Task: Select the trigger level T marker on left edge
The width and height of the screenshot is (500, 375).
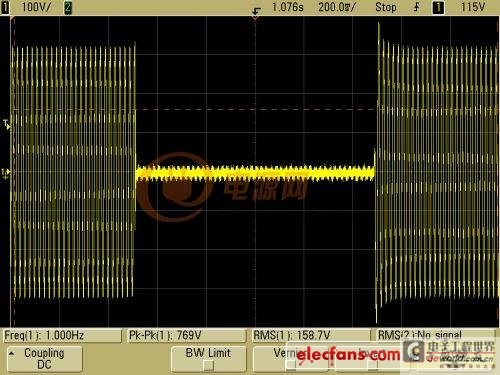Action: point(6,125)
